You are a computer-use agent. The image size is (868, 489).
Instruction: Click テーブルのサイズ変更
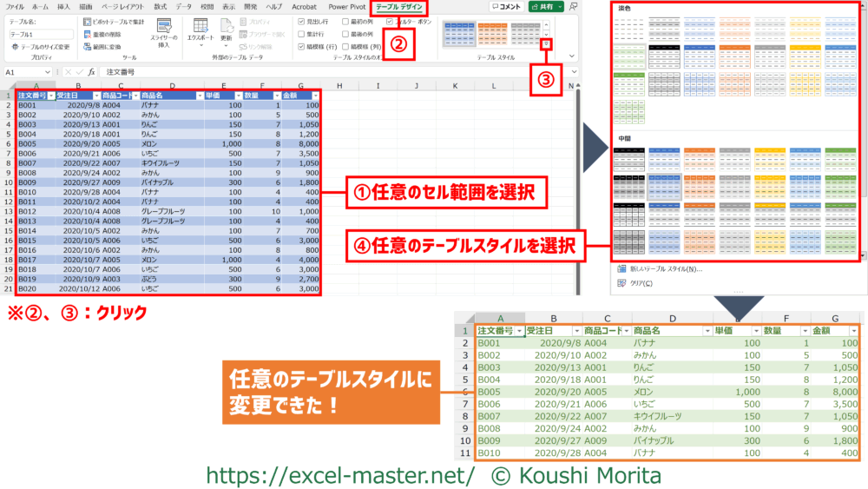[x=45, y=46]
